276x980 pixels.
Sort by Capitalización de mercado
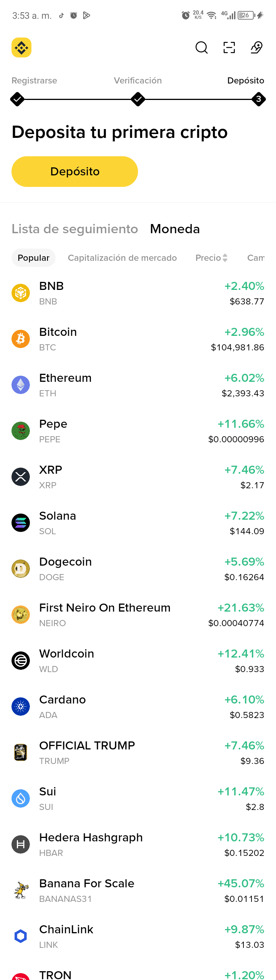(x=122, y=258)
